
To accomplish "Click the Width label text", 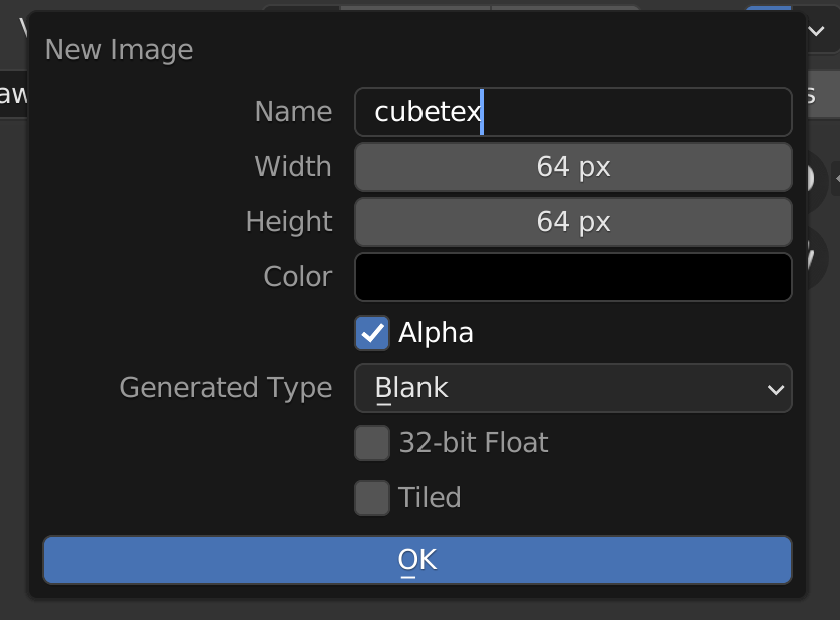I will (292, 167).
